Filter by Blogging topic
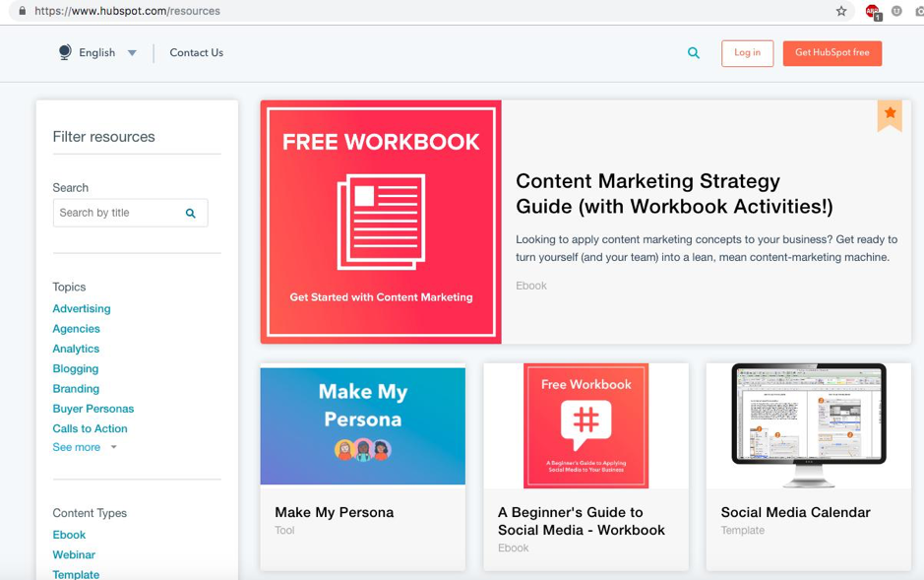The image size is (924, 580). (76, 368)
